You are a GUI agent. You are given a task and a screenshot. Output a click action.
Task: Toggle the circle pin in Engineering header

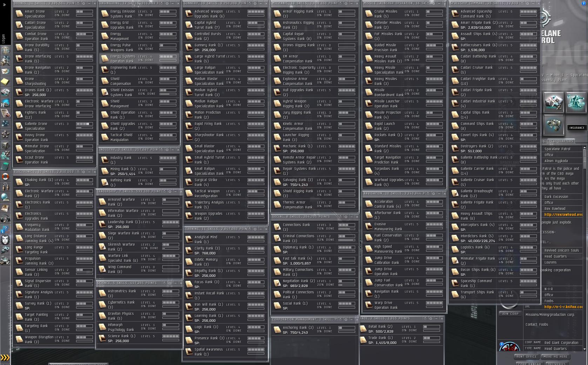[167, 3]
